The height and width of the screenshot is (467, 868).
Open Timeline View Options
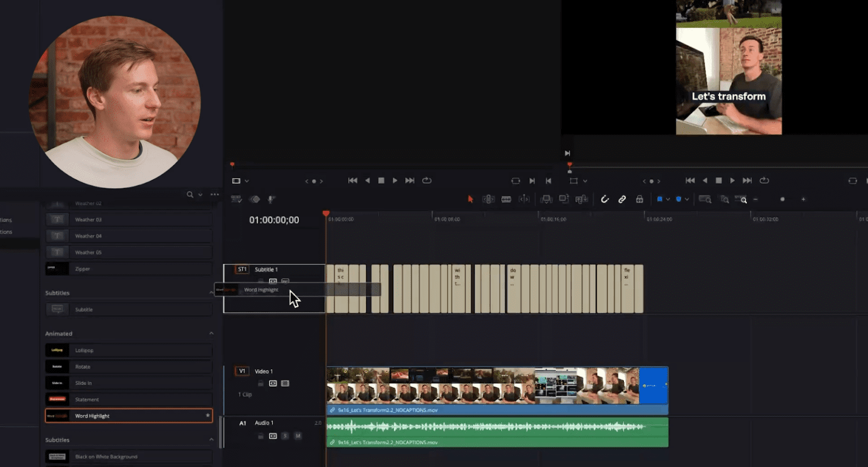pos(237,198)
